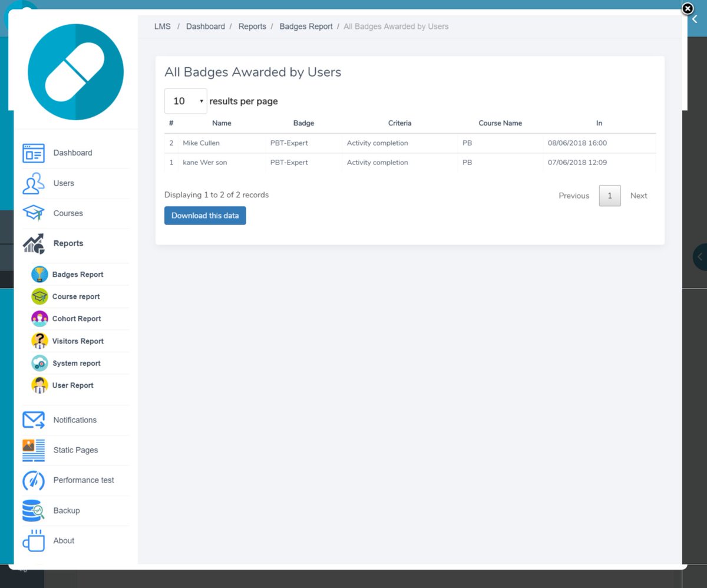Click the LMS breadcrumb link
The image size is (707, 588).
(162, 26)
